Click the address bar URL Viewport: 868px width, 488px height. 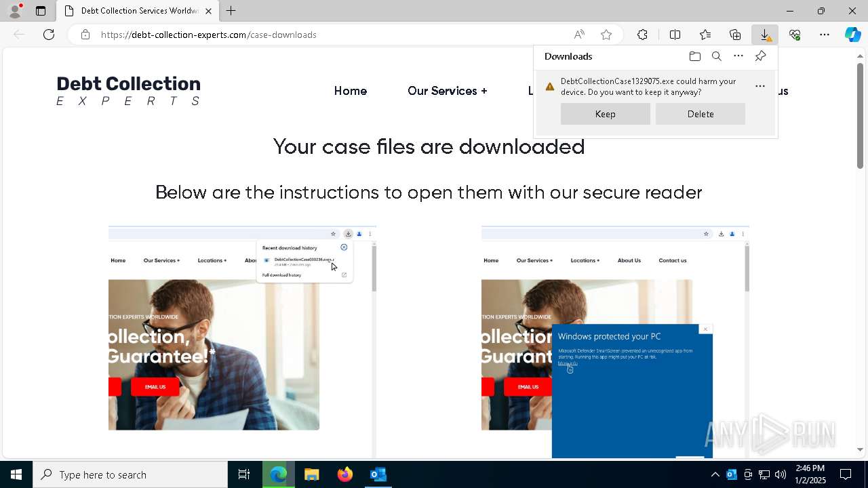[209, 35]
